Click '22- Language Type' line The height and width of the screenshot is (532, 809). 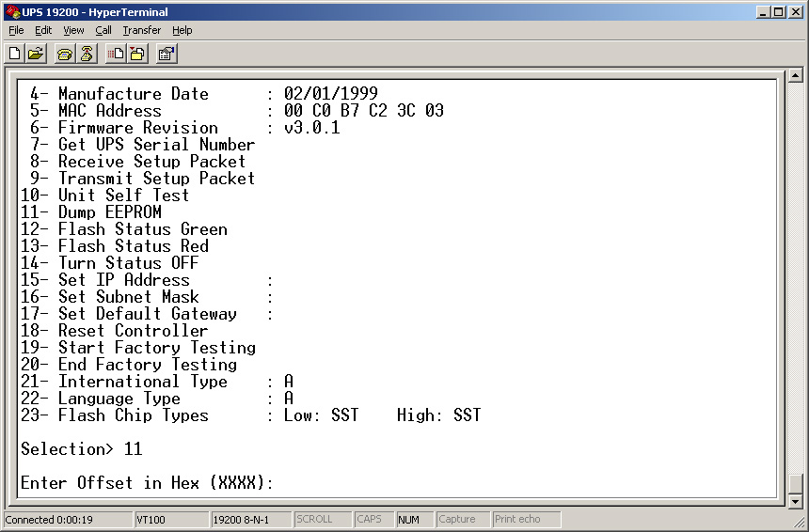coord(157,399)
